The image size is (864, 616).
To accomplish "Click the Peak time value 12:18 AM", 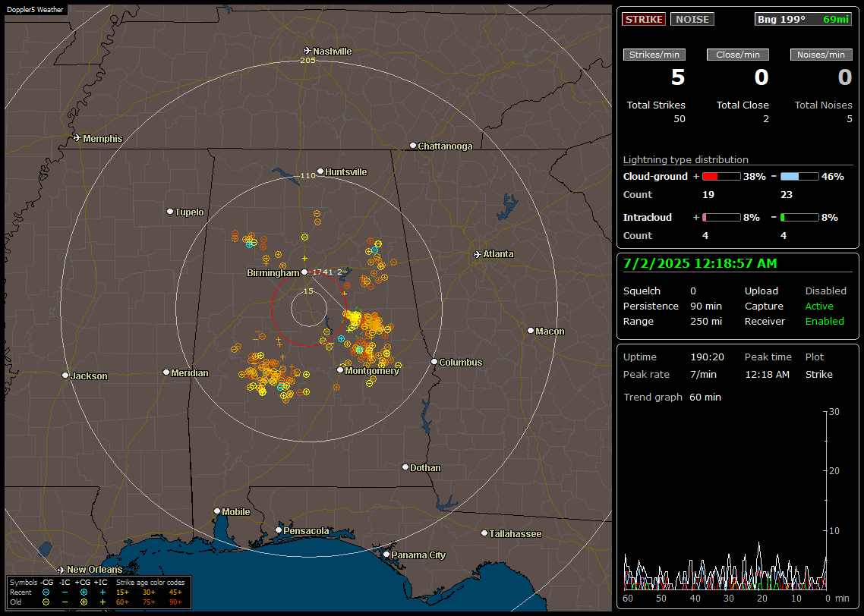I will [x=767, y=374].
